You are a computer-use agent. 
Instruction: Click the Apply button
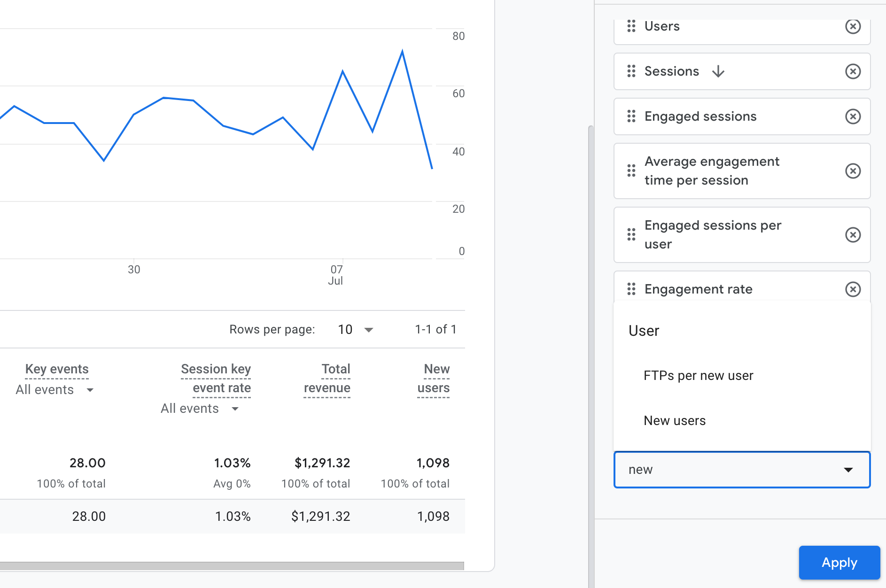(839, 563)
